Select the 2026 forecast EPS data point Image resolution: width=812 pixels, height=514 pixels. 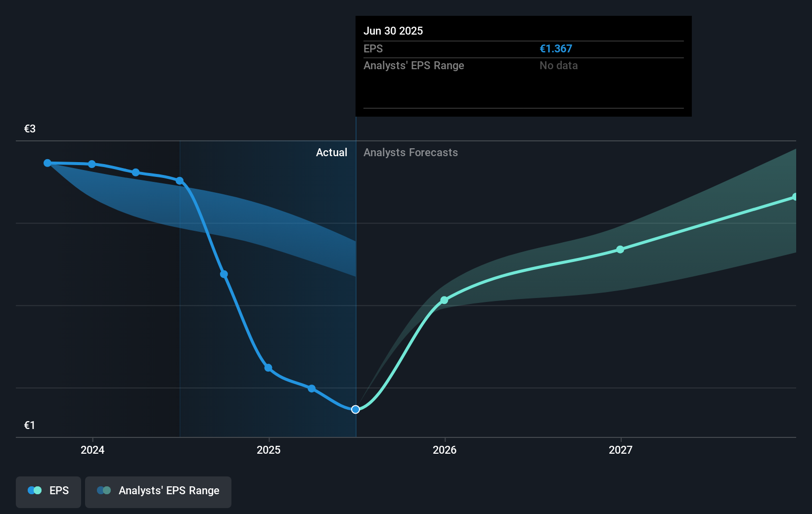point(444,300)
